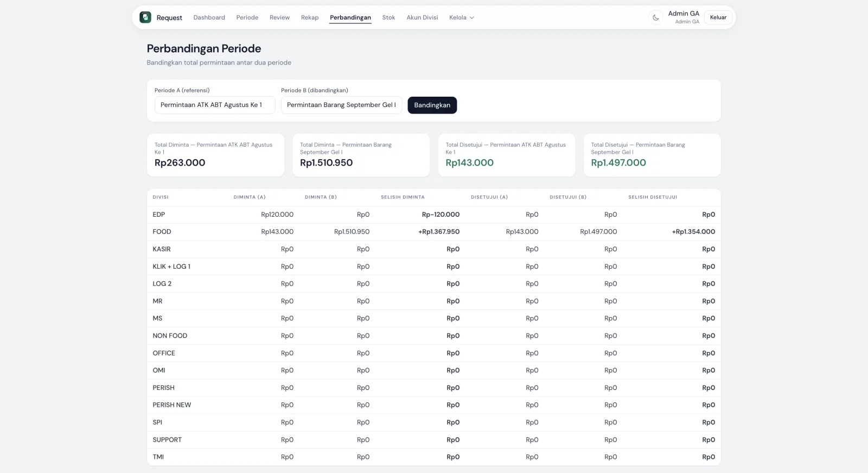Toggle dark mode with the moon icon
This screenshot has height=473, width=868.
click(656, 17)
